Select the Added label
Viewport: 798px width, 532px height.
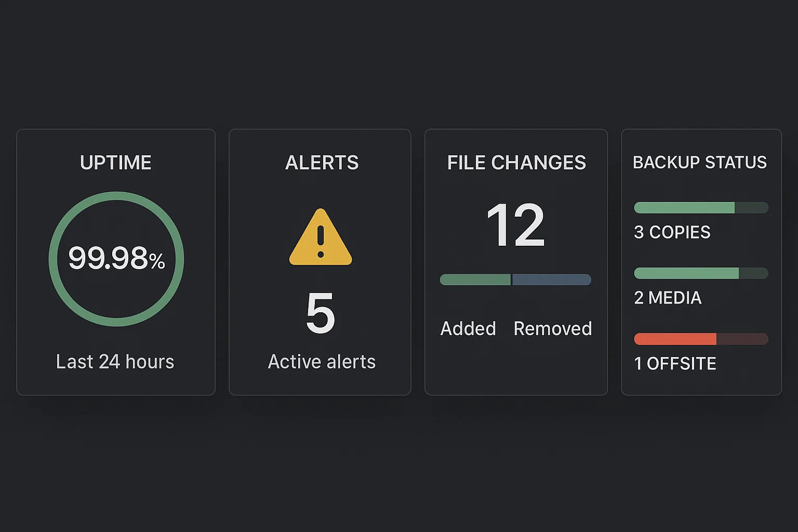tap(468, 328)
